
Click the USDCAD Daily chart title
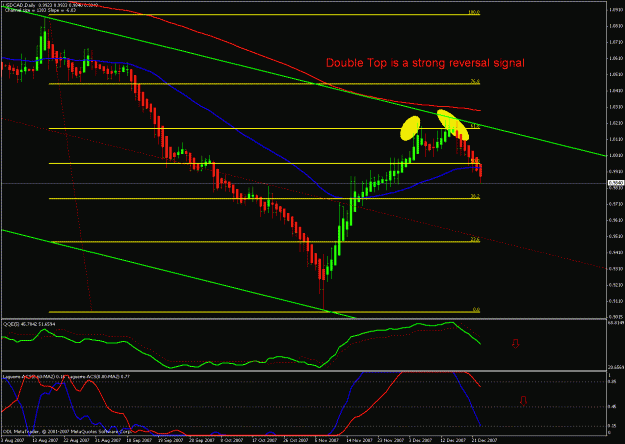(52, 6)
